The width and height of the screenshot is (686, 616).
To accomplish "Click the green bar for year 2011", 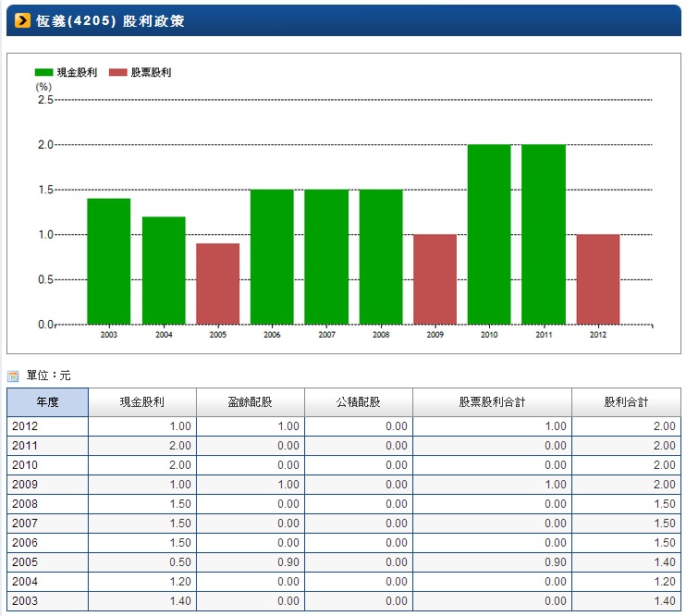I will (x=544, y=234).
